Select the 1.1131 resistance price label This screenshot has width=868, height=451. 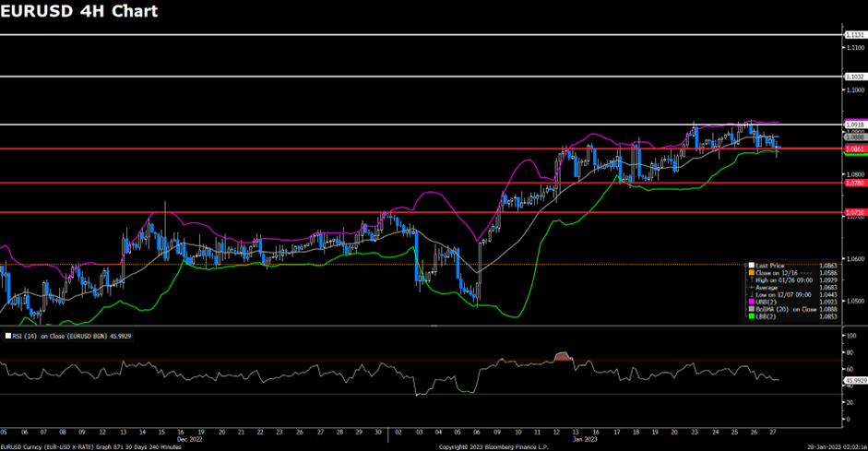pyautogui.click(x=853, y=35)
